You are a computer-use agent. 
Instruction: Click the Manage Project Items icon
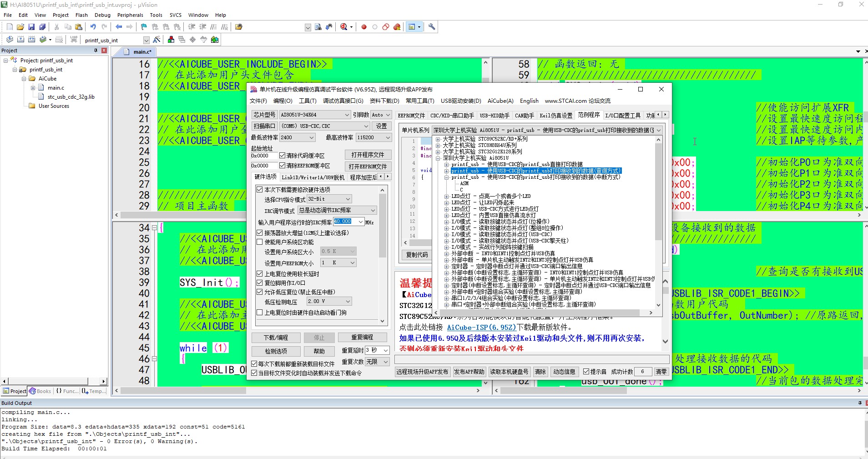coord(171,40)
